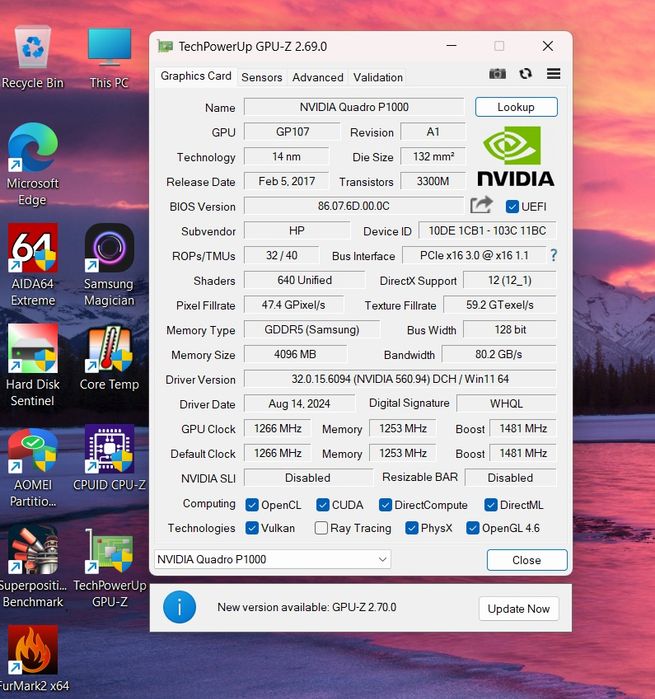Image resolution: width=655 pixels, height=699 pixels.
Task: Click the Driver Date Aug 14, 2024 field
Action: (x=299, y=404)
